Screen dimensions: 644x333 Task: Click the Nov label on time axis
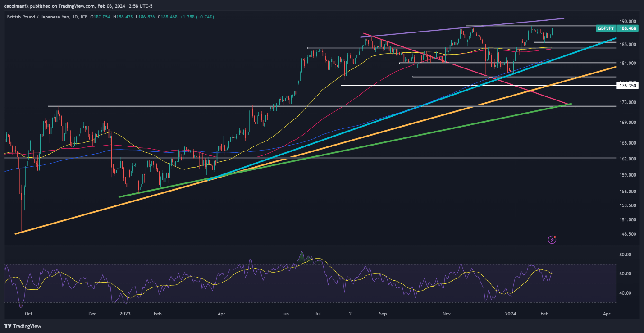[447, 313]
